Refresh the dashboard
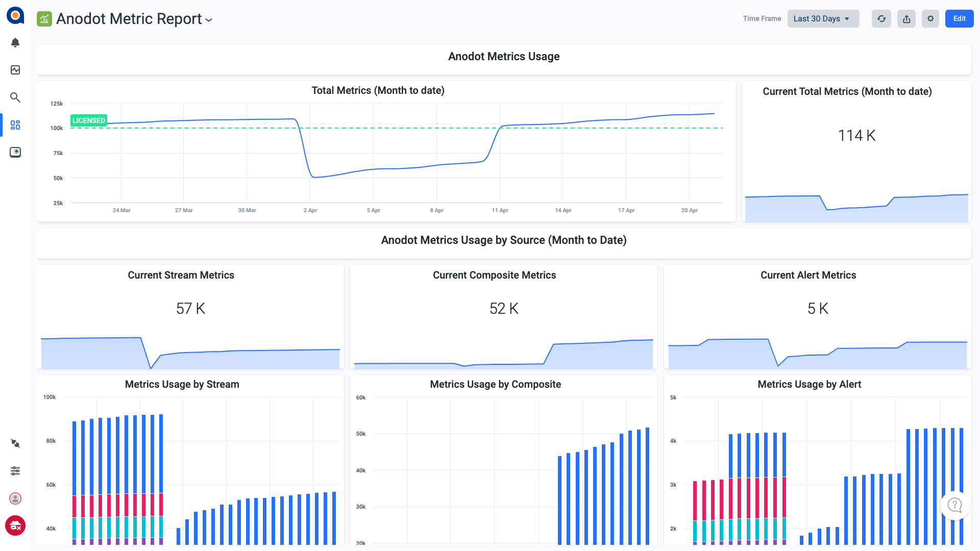This screenshot has height=551, width=980. pos(881,19)
